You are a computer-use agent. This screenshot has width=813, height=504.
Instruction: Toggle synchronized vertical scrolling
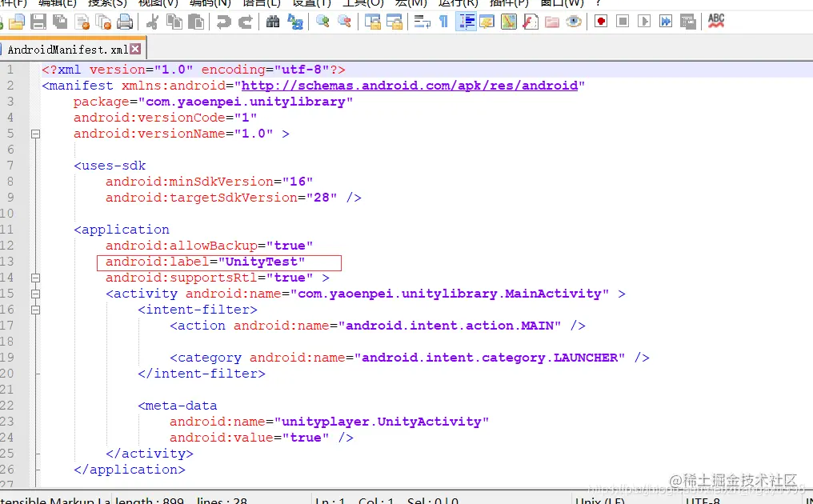(372, 22)
